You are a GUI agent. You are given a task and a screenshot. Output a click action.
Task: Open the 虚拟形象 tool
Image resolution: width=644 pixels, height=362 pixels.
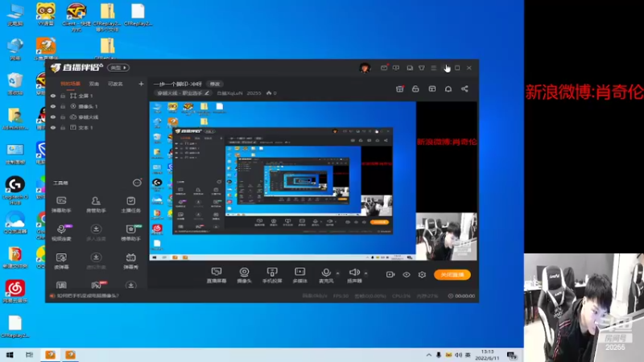pyautogui.click(x=96, y=261)
